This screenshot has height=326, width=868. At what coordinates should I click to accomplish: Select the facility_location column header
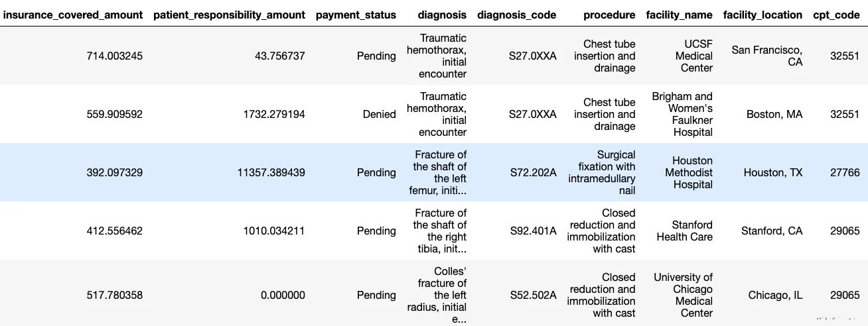pyautogui.click(x=762, y=15)
